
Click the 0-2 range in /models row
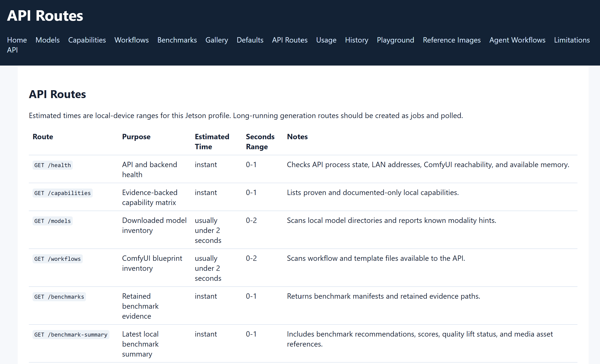coord(251,221)
